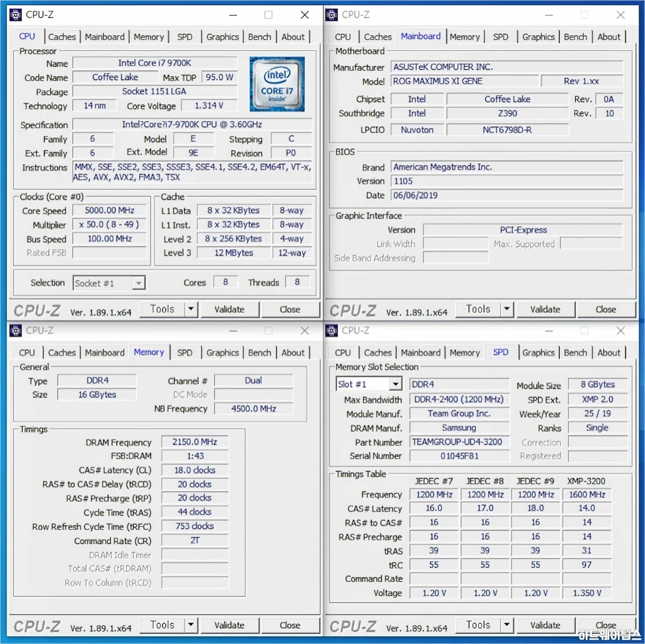Click Validate button in the Memory window
This screenshot has height=644, width=645.
coord(229,625)
